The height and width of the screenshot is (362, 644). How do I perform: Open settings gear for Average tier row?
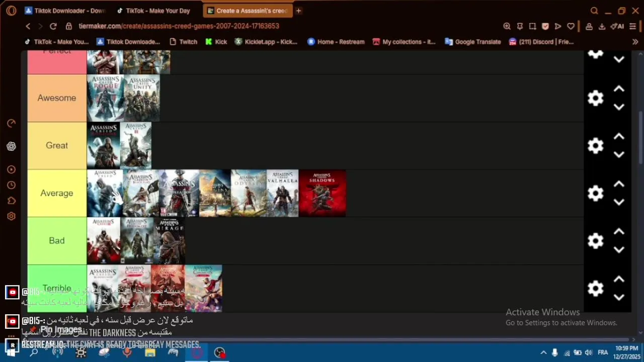(x=595, y=193)
